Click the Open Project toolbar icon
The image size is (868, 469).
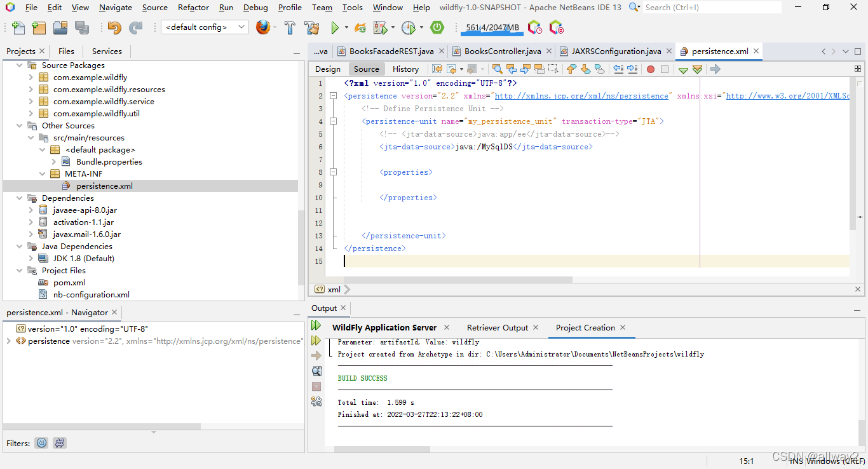[x=60, y=27]
